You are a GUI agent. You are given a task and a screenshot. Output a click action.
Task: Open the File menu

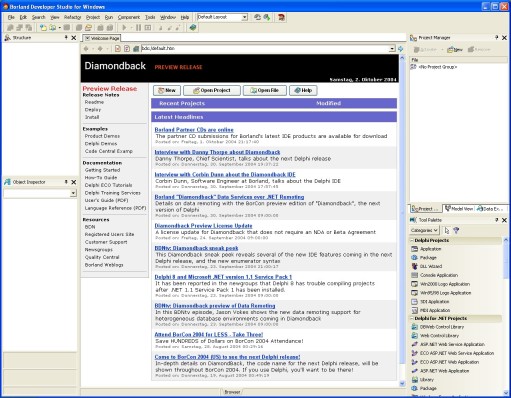tap(11, 17)
